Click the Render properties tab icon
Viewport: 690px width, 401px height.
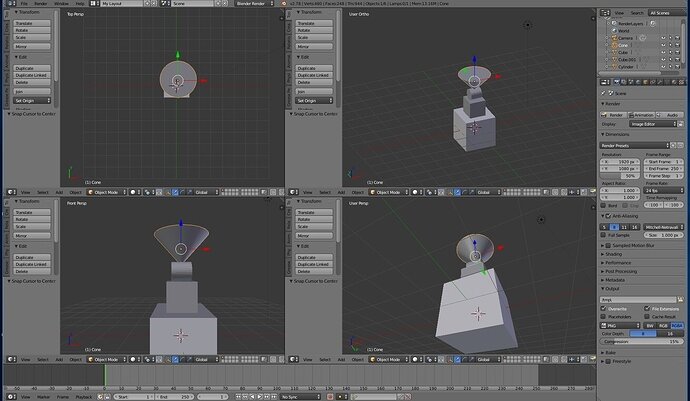click(617, 82)
